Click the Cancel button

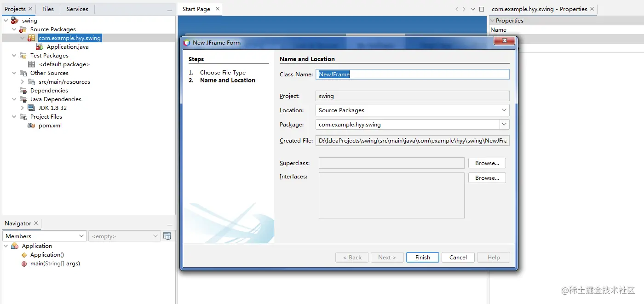[458, 258]
